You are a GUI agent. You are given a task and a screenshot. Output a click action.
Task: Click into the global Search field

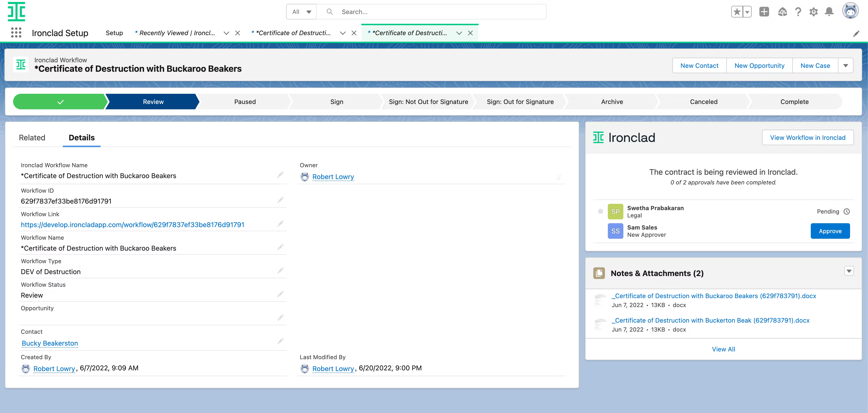pyautogui.click(x=431, y=12)
